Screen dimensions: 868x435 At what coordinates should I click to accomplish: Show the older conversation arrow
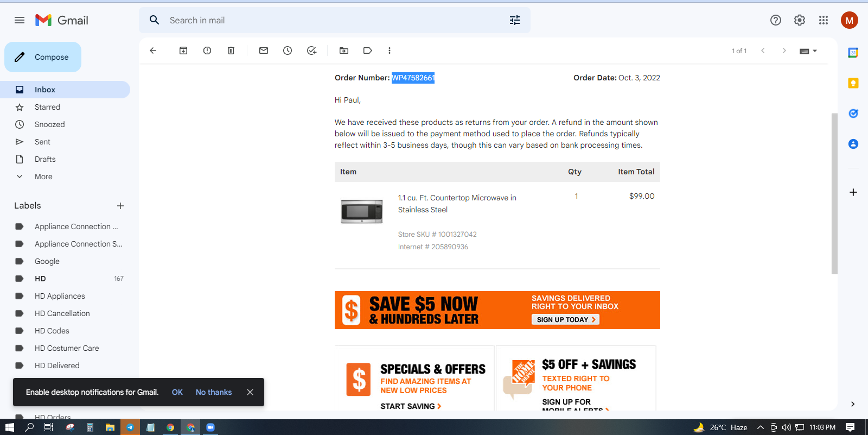click(x=784, y=51)
